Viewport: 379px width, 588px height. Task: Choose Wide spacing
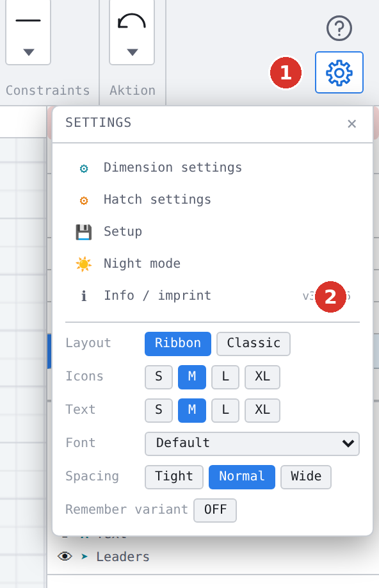click(x=306, y=477)
